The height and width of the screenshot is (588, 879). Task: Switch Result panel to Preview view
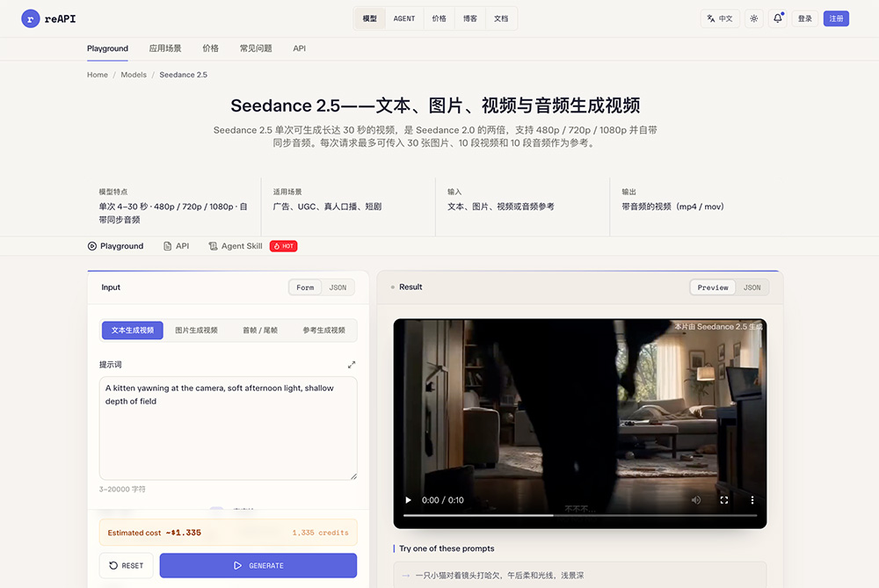coord(713,287)
